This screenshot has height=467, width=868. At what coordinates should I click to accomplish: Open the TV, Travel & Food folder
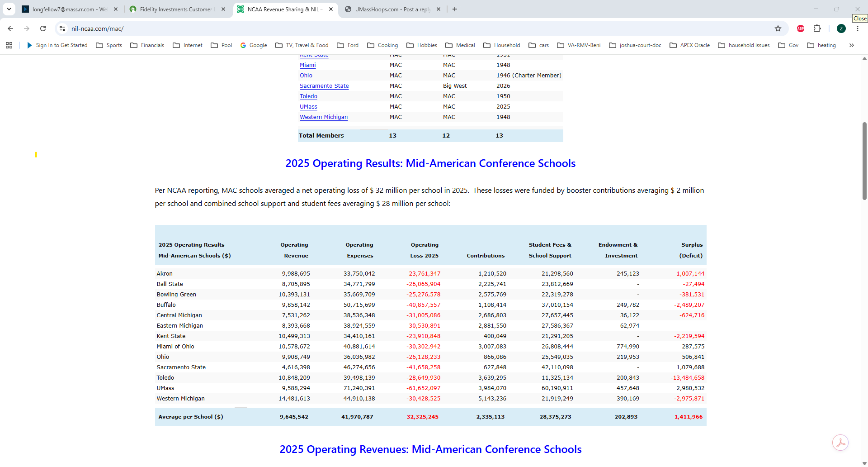click(302, 45)
